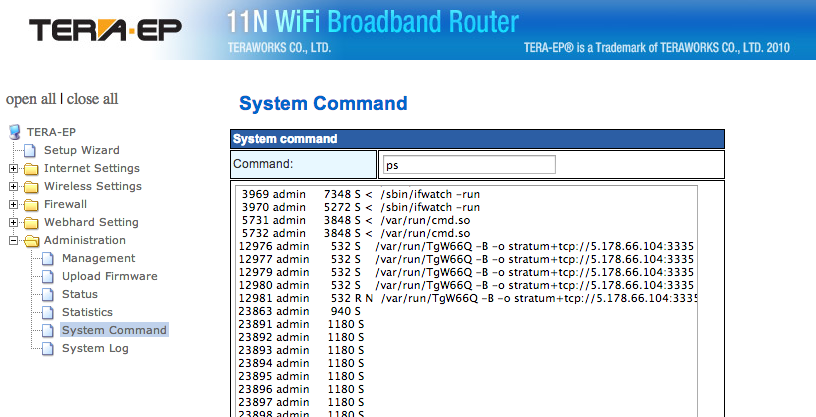816x417 pixels.
Task: Collapse the Administration tree node
Action: point(14,241)
